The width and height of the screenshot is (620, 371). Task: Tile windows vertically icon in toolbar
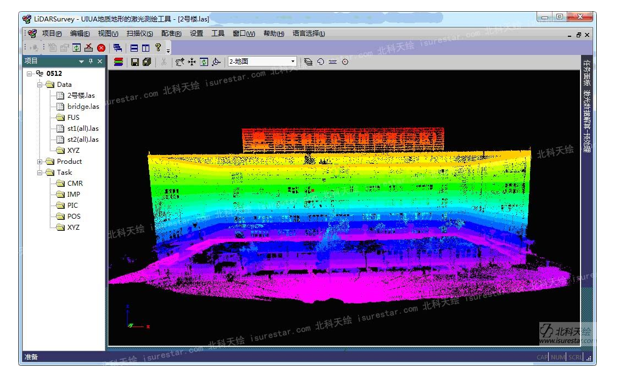[x=146, y=48]
